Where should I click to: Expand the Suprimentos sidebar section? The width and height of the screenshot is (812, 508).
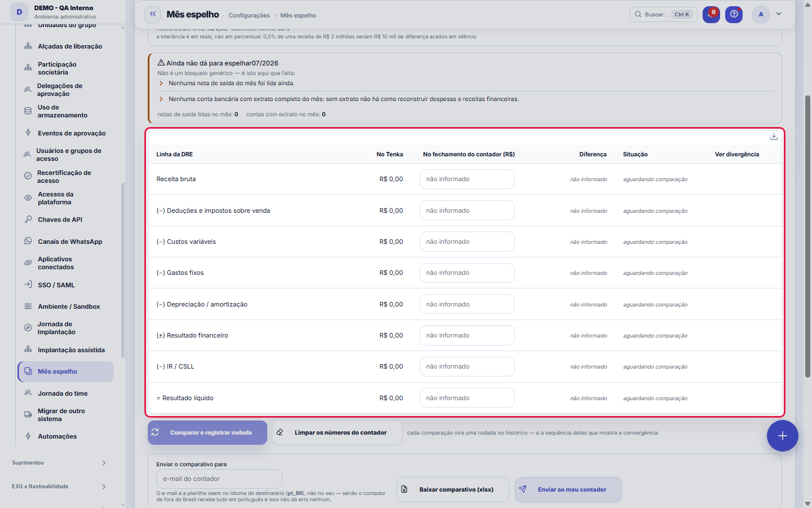tap(59, 463)
